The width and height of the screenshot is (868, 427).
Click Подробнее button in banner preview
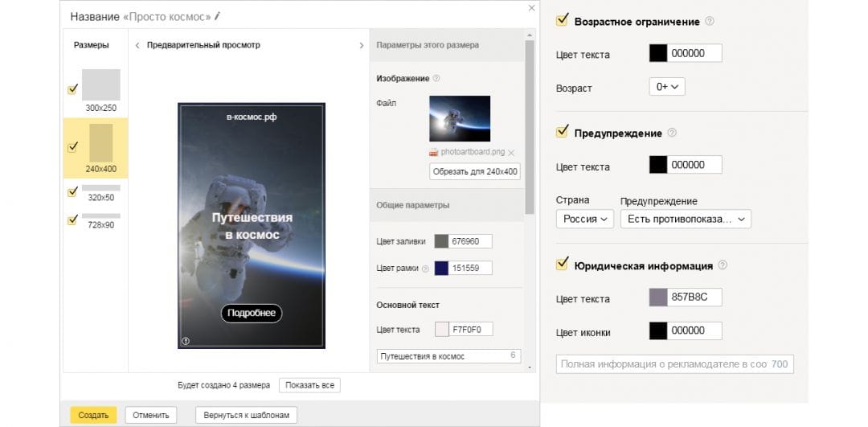252,313
